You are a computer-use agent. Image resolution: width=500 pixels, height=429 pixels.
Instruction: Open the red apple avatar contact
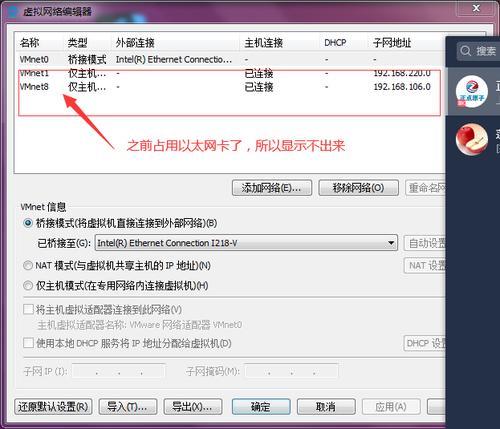pos(472,139)
